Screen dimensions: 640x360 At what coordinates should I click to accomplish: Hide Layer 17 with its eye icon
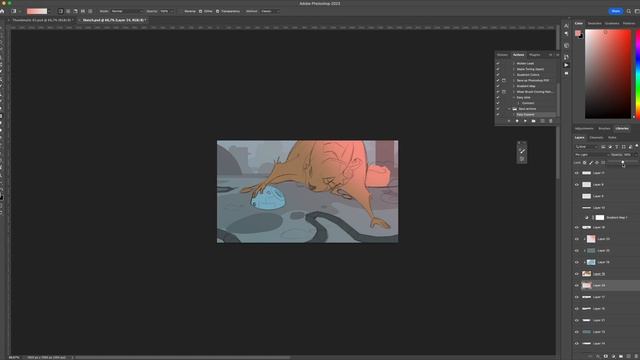[577, 297]
